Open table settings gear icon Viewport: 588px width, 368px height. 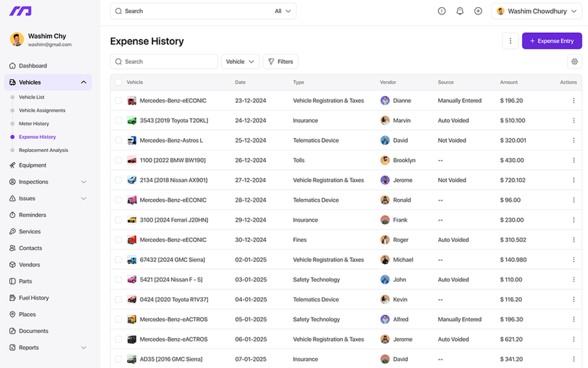click(x=574, y=62)
